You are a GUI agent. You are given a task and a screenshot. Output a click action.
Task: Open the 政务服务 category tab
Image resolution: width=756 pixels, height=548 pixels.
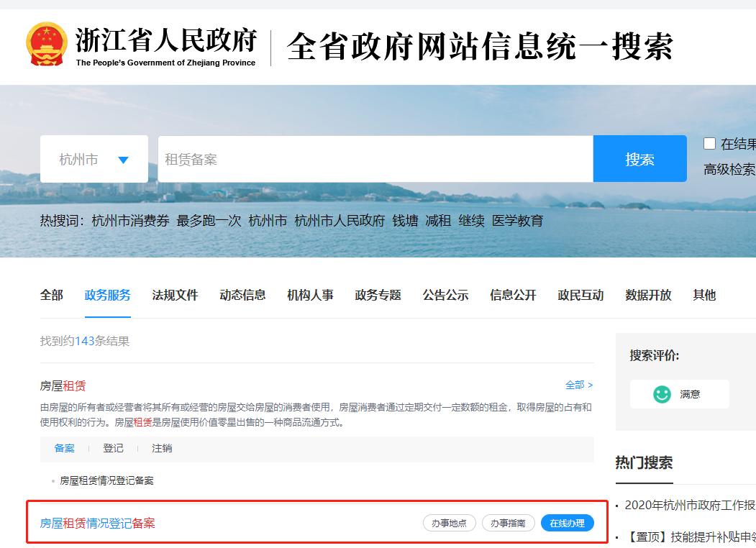pos(106,295)
